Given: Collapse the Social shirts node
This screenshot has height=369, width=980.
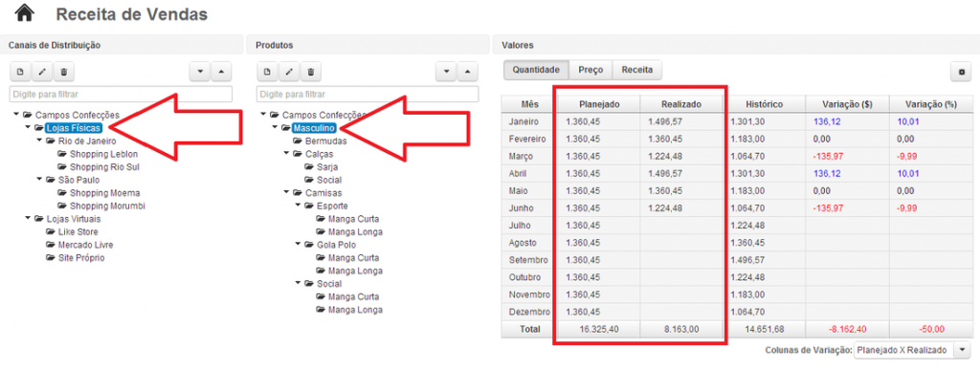Looking at the screenshot, I should click(298, 284).
